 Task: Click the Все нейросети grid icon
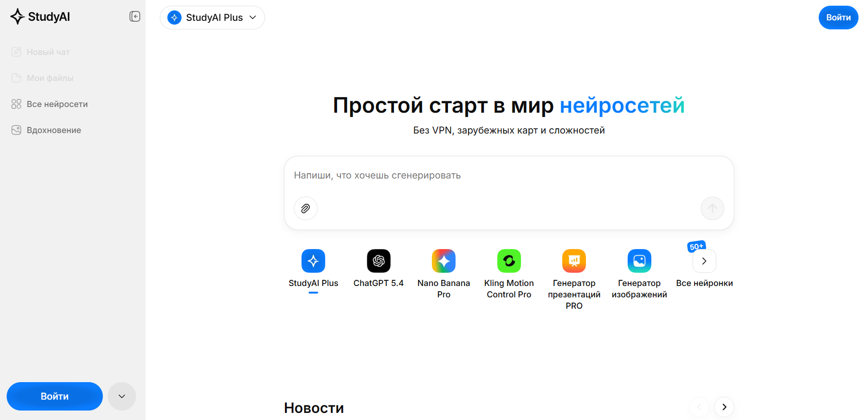click(17, 104)
